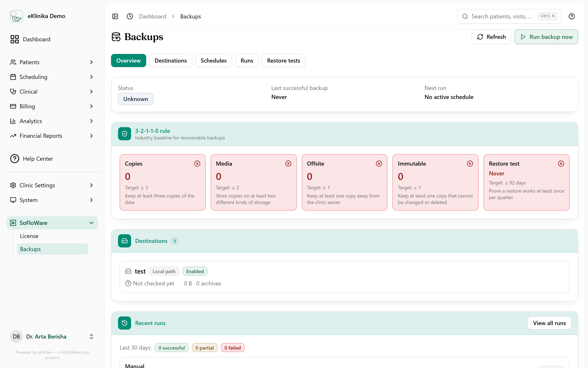Click the 'No active schedule' next run text
The height and width of the screenshot is (368, 588).
(x=449, y=97)
